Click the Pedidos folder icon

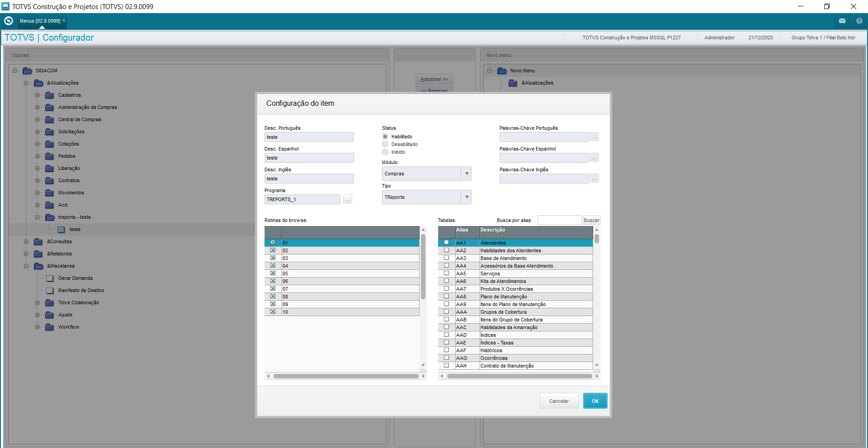point(49,156)
